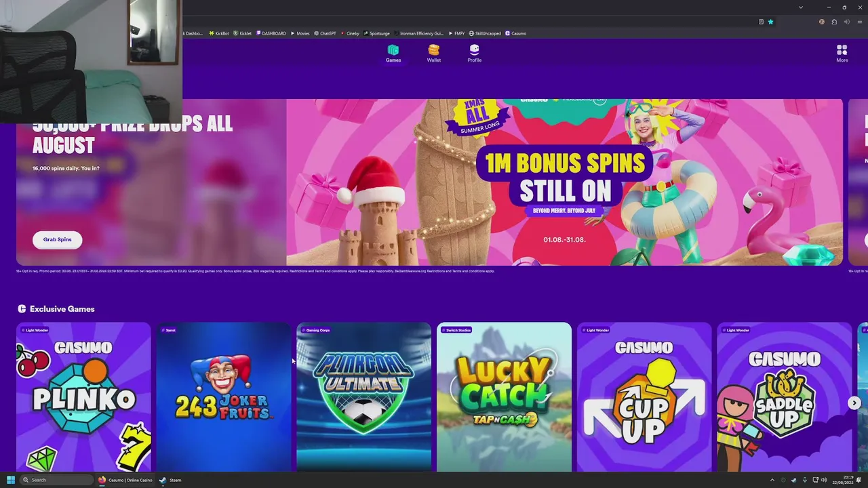
Task: Click in the Windows taskbar search box
Action: tap(56, 480)
